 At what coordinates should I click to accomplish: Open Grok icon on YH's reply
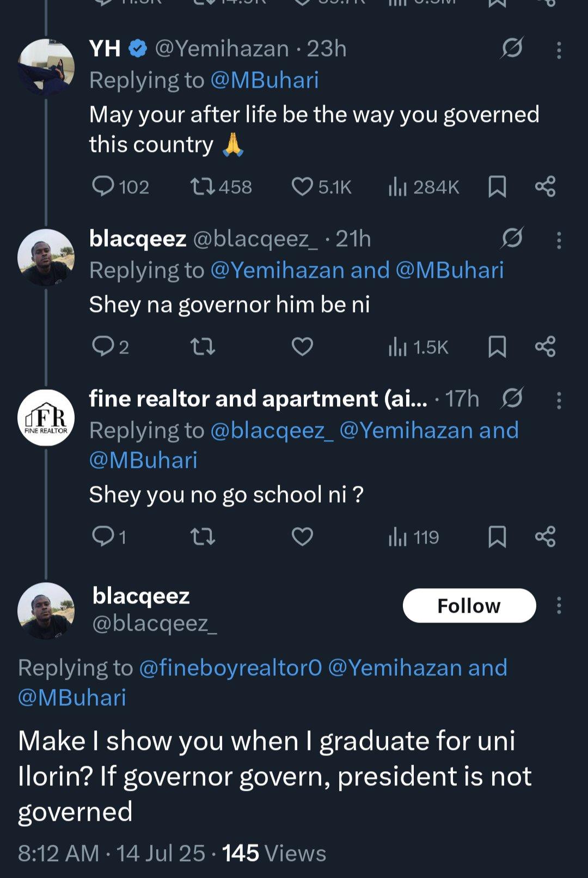coord(512,48)
